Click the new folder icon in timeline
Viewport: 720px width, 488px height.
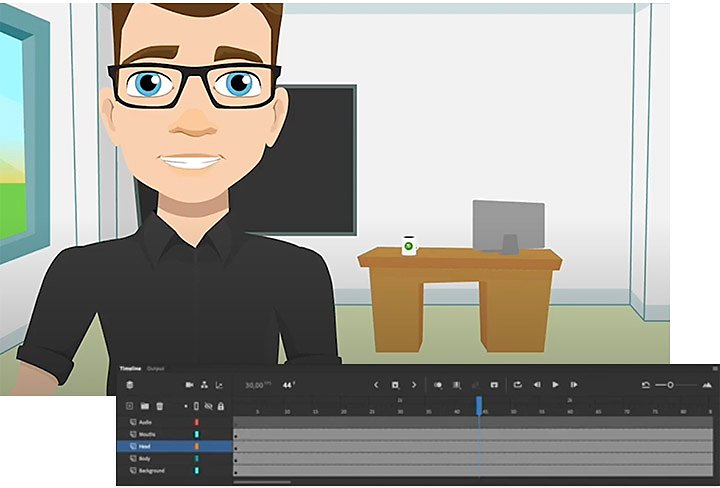tap(145, 406)
